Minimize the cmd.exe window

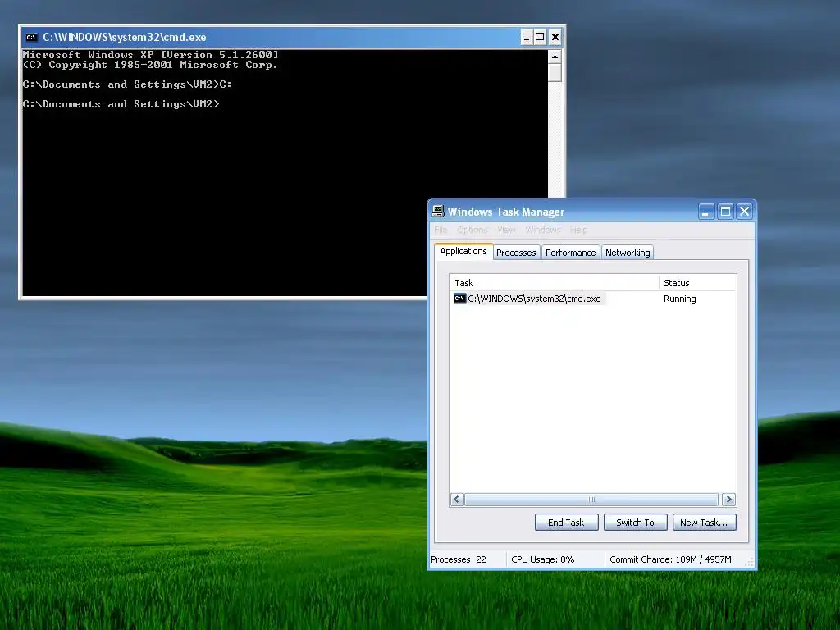(527, 37)
